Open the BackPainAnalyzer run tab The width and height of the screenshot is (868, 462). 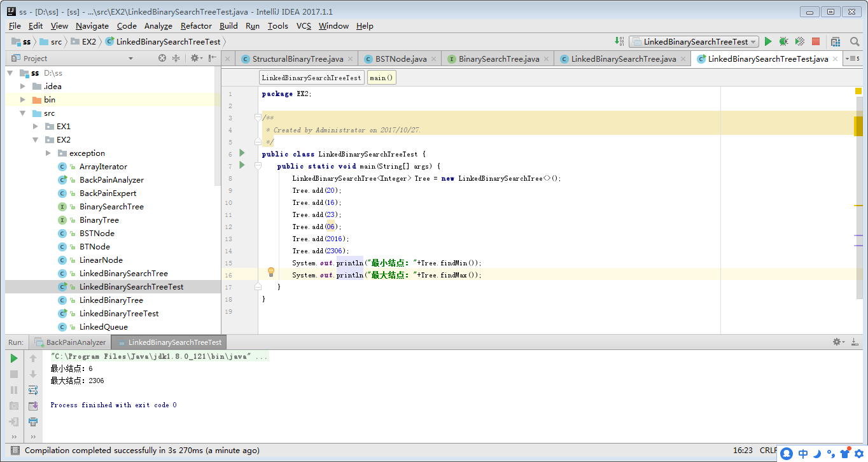pyautogui.click(x=71, y=342)
